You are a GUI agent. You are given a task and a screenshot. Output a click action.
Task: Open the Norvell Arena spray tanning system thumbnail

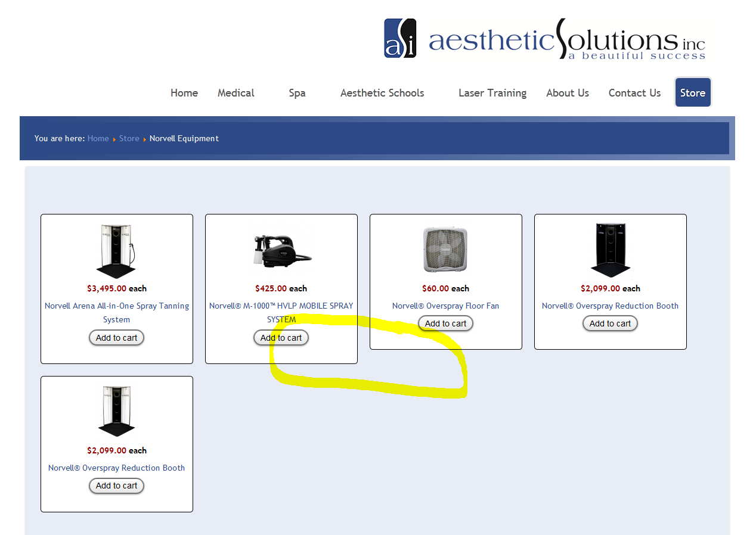pyautogui.click(x=117, y=251)
